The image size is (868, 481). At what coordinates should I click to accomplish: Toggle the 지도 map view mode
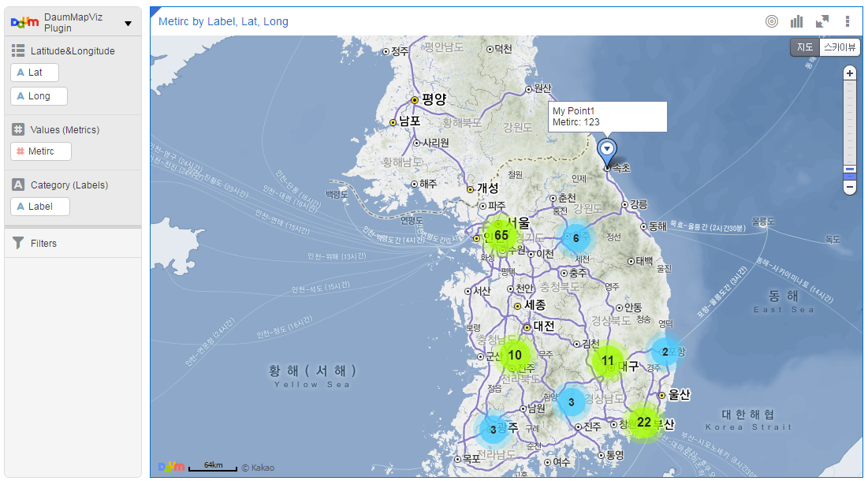pyautogui.click(x=805, y=47)
